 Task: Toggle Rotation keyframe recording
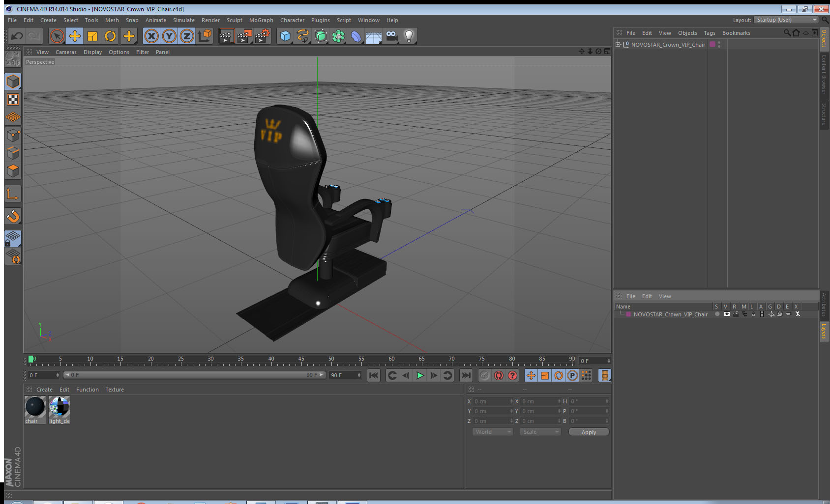[559, 375]
